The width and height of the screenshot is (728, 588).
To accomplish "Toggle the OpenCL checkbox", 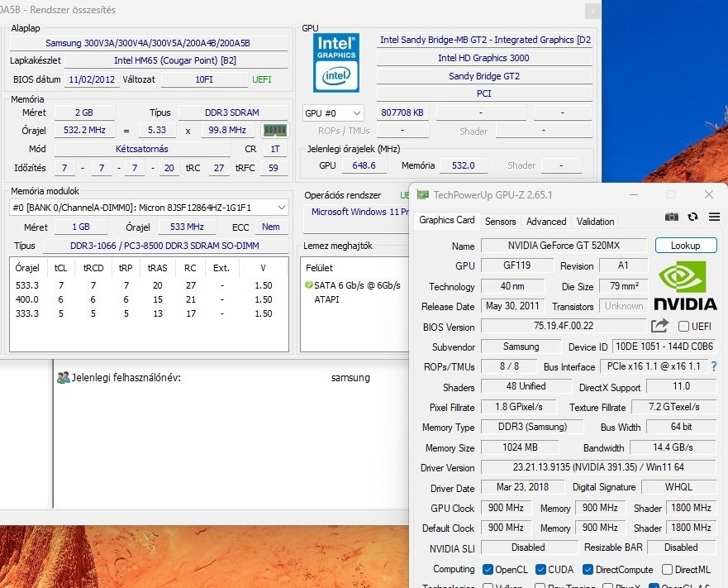I will click(488, 570).
